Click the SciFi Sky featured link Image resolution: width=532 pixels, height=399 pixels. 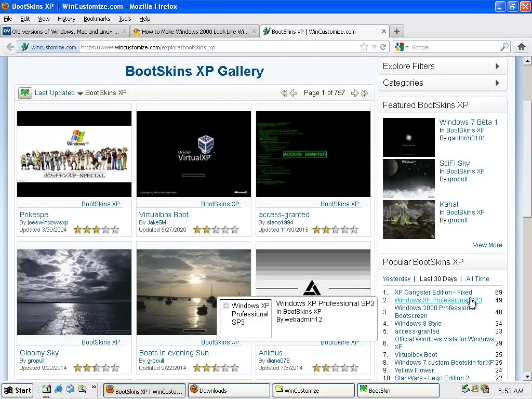coord(454,163)
